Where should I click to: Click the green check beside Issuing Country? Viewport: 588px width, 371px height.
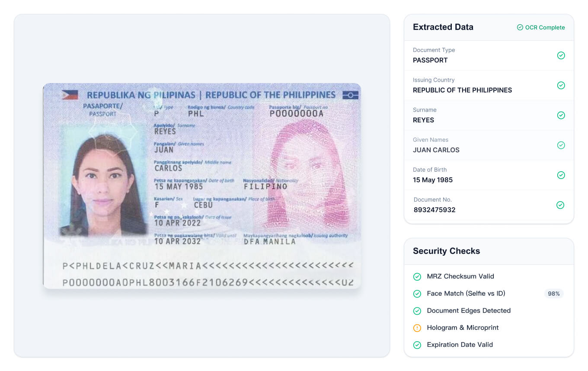tap(561, 85)
